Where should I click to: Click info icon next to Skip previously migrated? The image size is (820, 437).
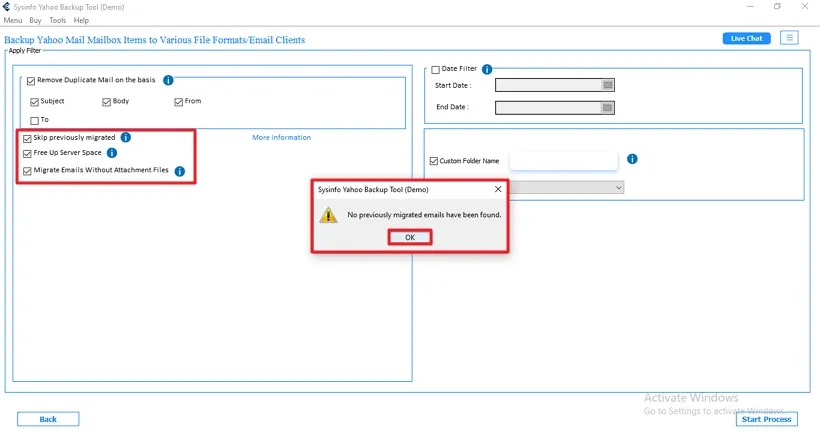[x=126, y=137]
